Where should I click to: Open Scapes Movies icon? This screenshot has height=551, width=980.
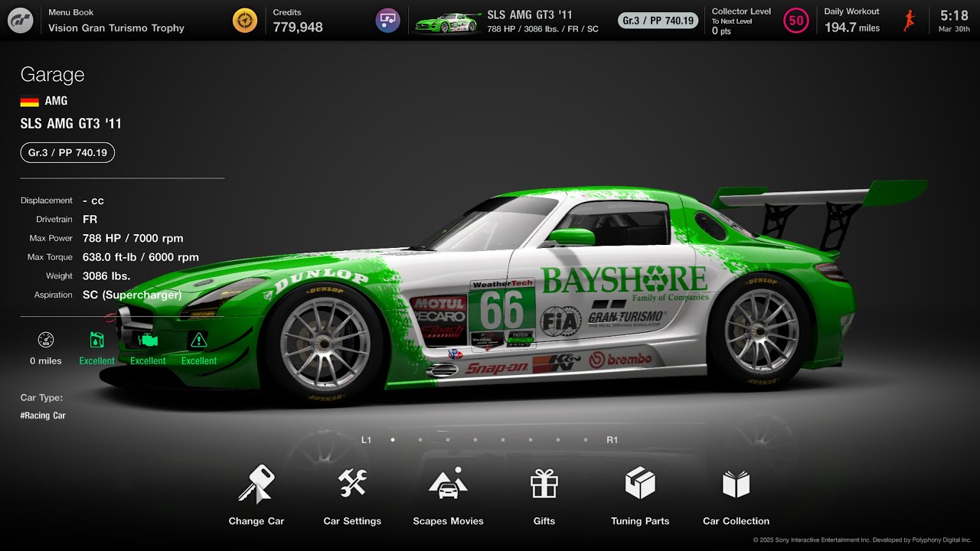pos(448,483)
